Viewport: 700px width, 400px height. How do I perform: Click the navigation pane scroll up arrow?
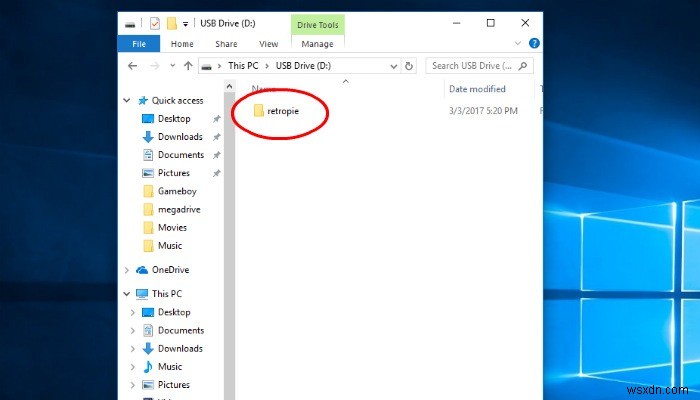coord(229,86)
